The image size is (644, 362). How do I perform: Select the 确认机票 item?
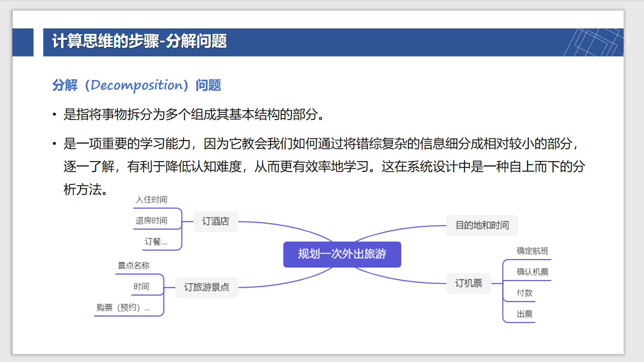click(532, 272)
